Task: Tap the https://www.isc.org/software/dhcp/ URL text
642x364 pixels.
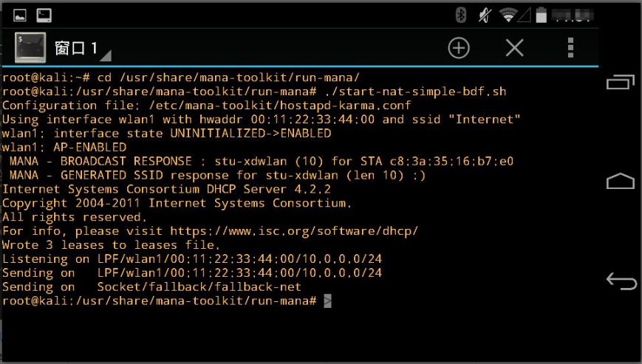Action: click(294, 231)
